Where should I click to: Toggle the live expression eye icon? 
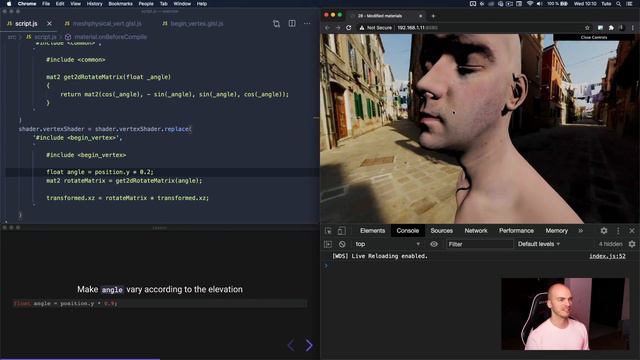pyautogui.click(x=434, y=244)
